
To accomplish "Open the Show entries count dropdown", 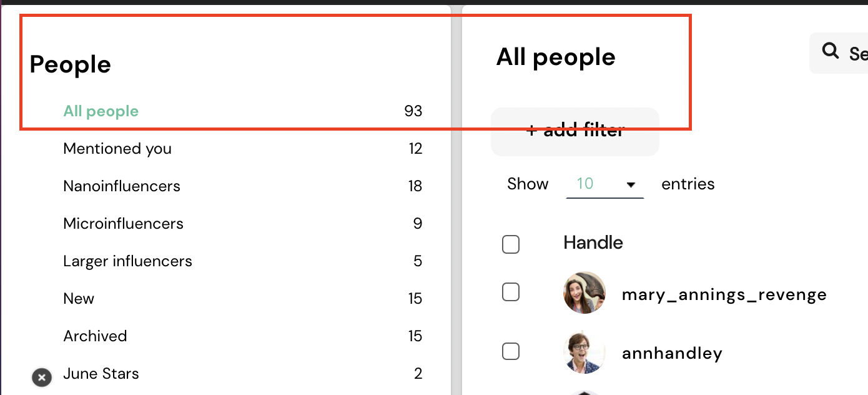I will click(x=604, y=184).
